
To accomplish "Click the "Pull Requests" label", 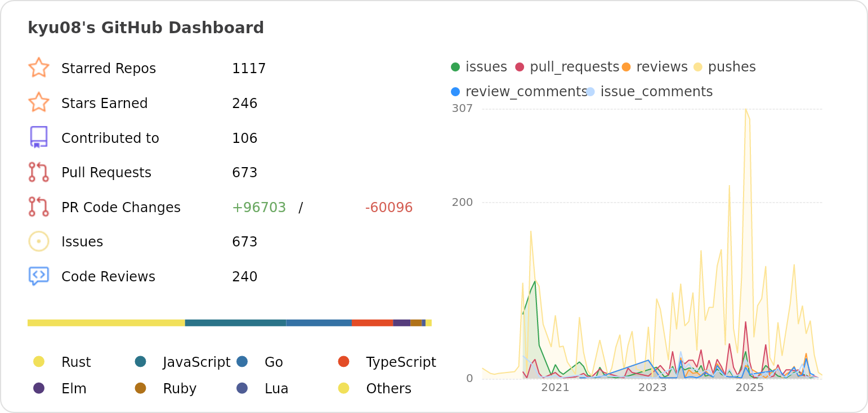I will point(106,173).
